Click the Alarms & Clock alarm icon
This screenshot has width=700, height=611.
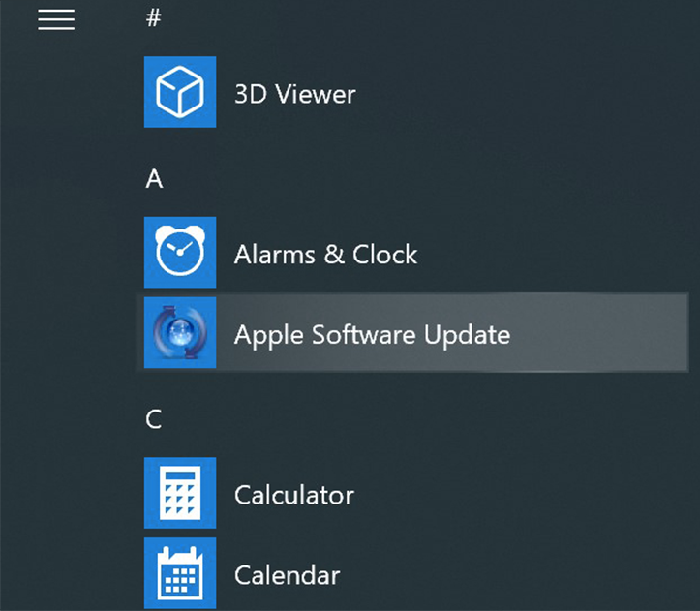180,252
